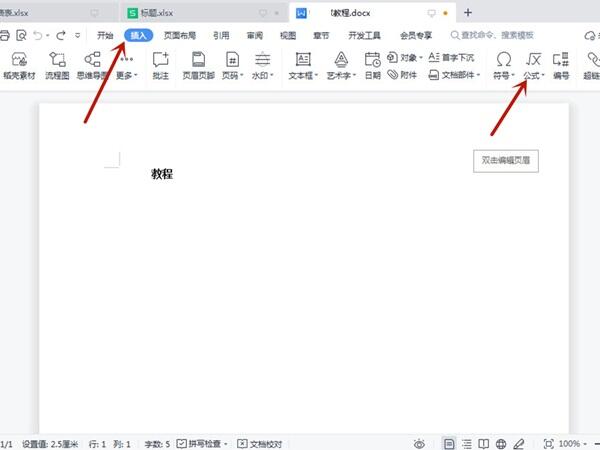Switch to outline view mode
Viewport: 600px width, 450px height.
click(x=466, y=444)
